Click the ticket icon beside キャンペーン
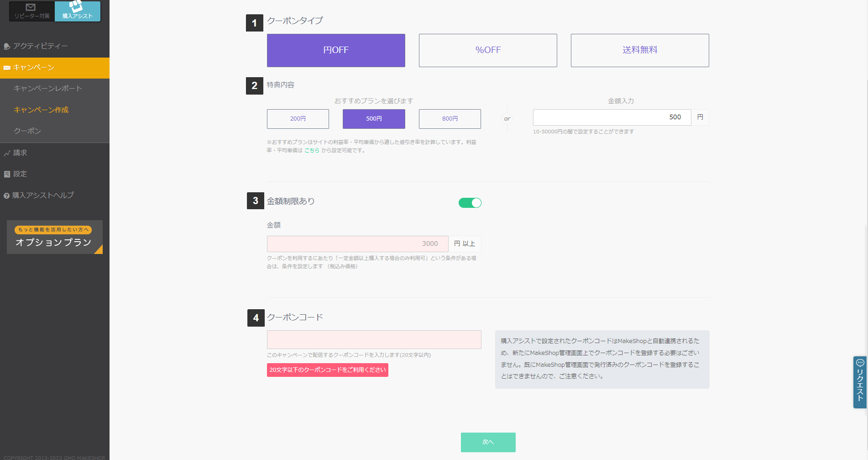Image resolution: width=868 pixels, height=460 pixels. click(x=7, y=68)
